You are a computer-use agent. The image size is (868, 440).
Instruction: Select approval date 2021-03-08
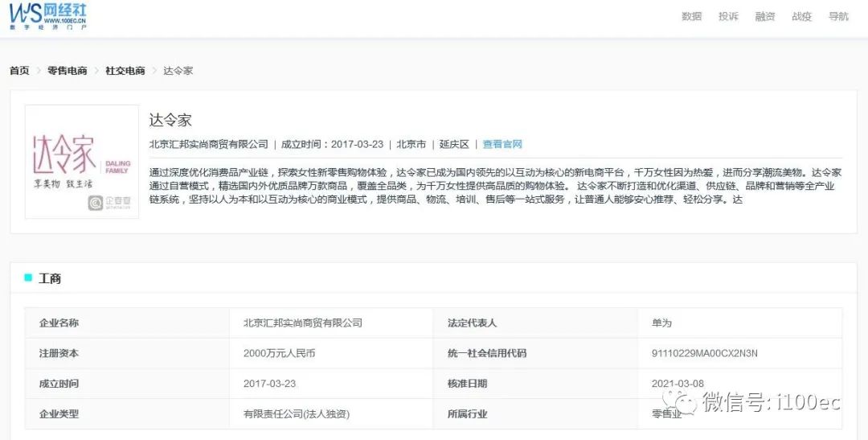click(x=678, y=384)
